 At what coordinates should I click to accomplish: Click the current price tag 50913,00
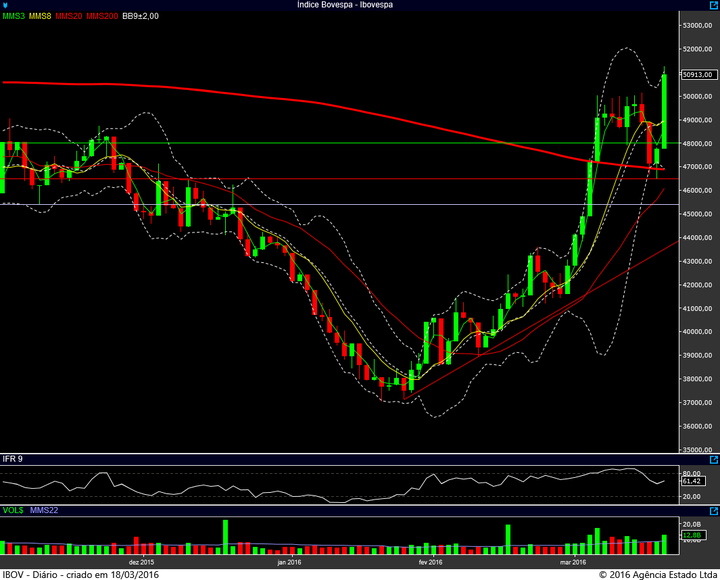(698, 74)
